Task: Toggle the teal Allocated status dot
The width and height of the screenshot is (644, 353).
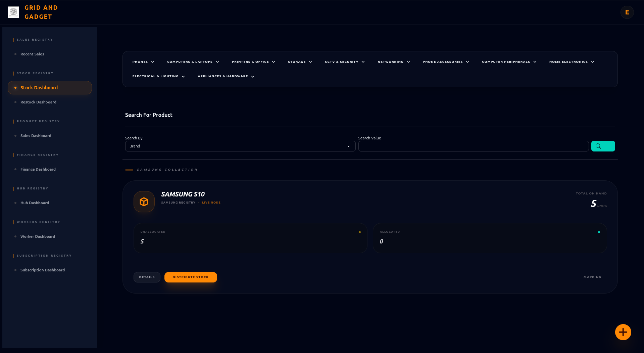Action: coord(599,231)
